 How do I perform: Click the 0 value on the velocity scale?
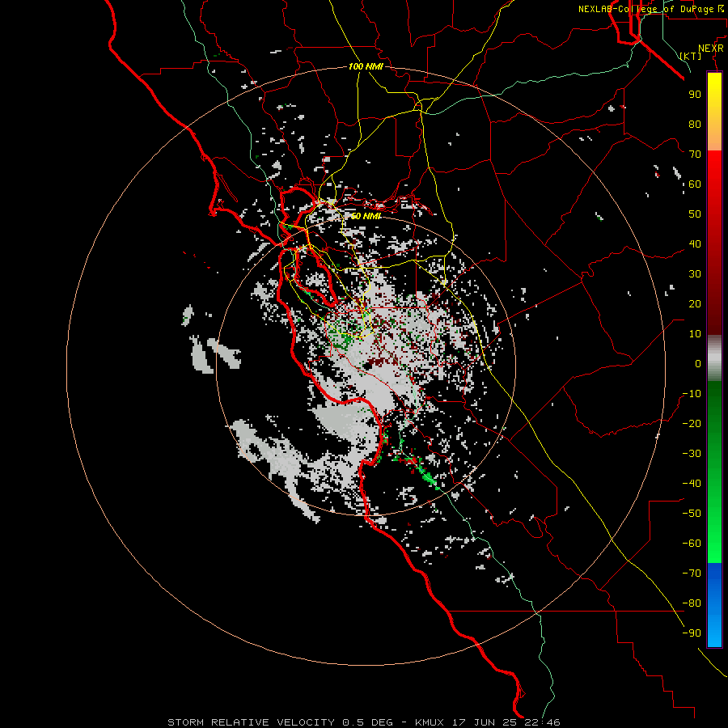698,364
